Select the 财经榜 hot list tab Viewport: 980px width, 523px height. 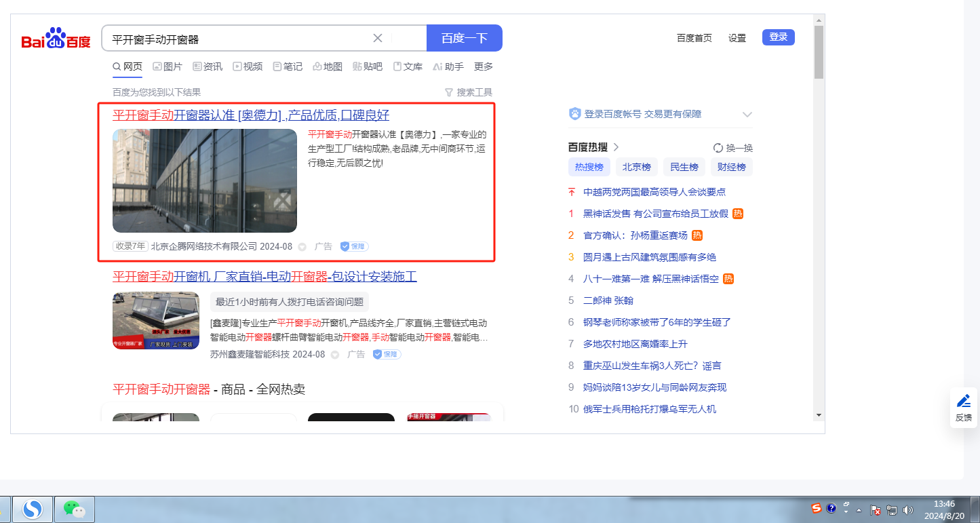click(x=731, y=167)
